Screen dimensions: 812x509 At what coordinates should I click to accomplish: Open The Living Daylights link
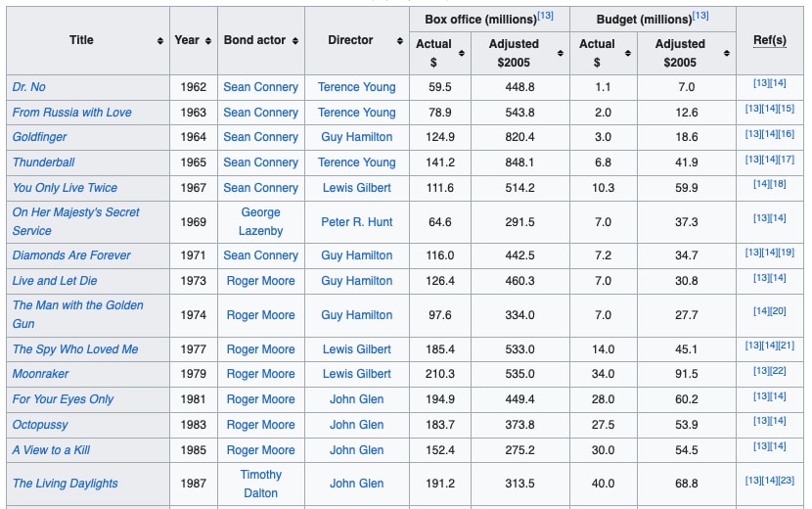(x=66, y=484)
